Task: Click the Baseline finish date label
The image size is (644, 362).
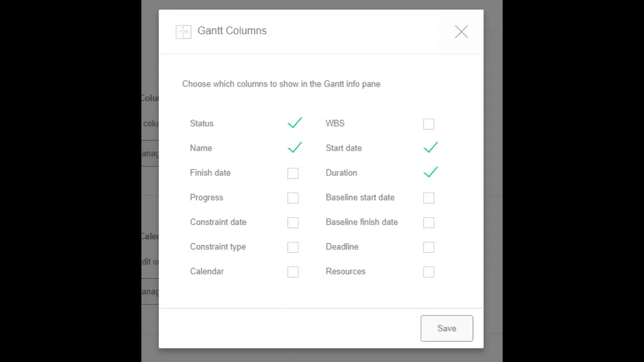Action: pos(361,222)
